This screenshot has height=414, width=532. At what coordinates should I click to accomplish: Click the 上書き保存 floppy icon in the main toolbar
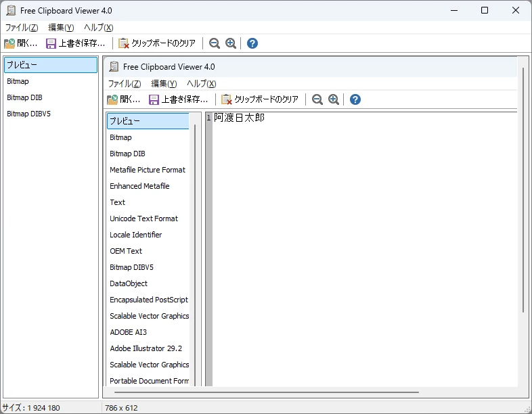pos(51,43)
